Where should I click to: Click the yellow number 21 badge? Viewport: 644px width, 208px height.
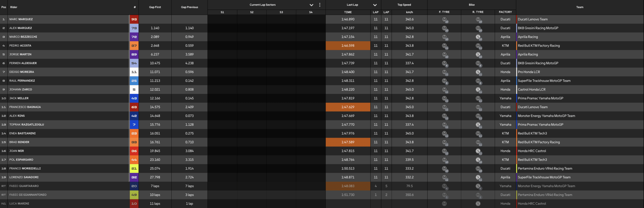pos(134,169)
